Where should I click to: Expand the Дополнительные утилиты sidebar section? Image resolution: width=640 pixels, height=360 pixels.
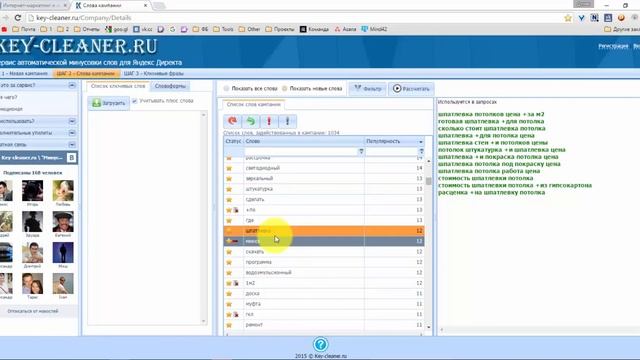click(x=72, y=133)
